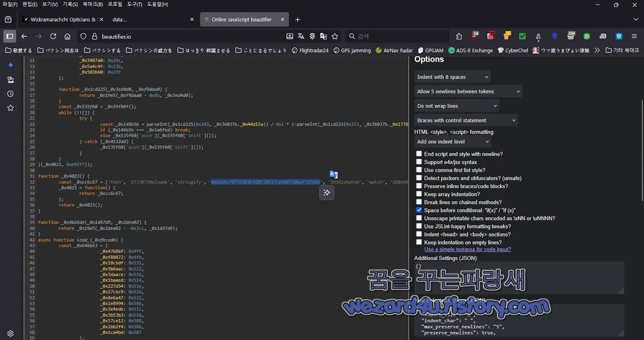The image size is (644, 340).
Task: List all tabs with the chevron
Action: (635, 19)
